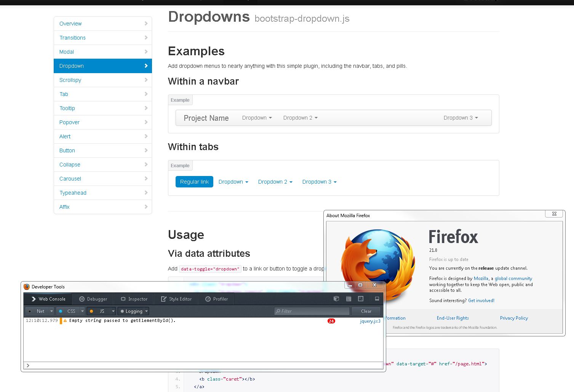This screenshot has height=392, width=574.
Task: Open the jquery.js:3 source link
Action: click(370, 321)
